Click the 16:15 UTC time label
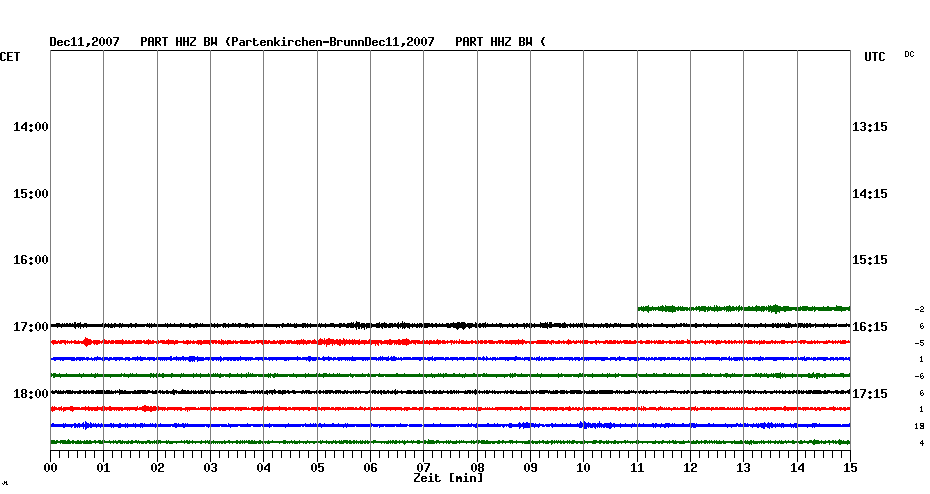The width and height of the screenshot is (930, 494). click(869, 326)
